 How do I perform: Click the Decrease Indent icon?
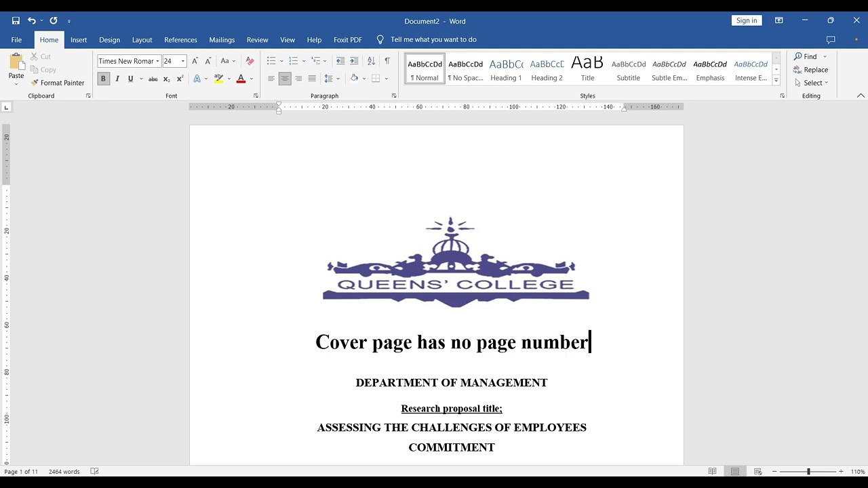(340, 61)
